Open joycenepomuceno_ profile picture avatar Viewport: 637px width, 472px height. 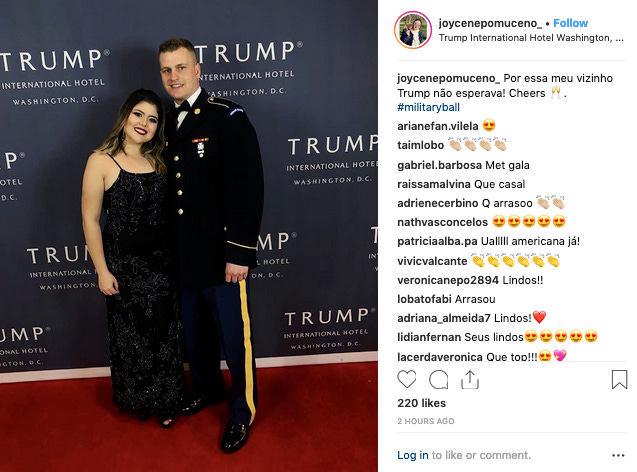pyautogui.click(x=413, y=31)
